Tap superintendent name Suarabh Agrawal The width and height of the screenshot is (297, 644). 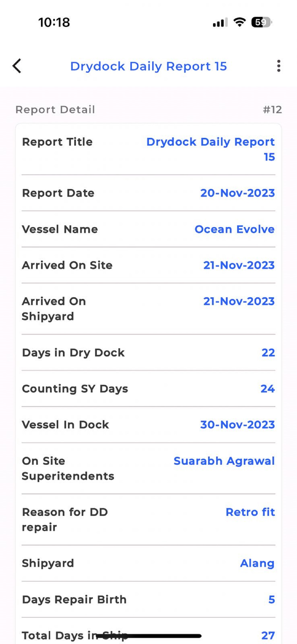pyautogui.click(x=224, y=461)
